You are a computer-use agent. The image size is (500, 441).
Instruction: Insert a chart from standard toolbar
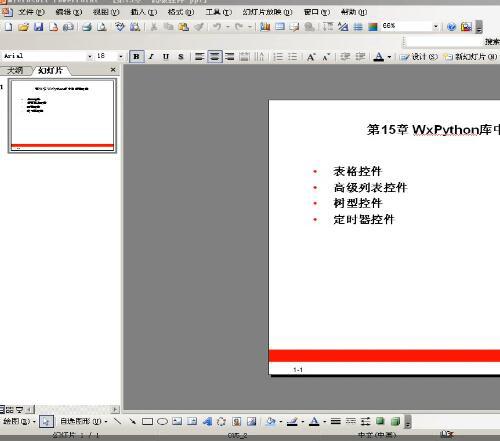tap(265, 27)
